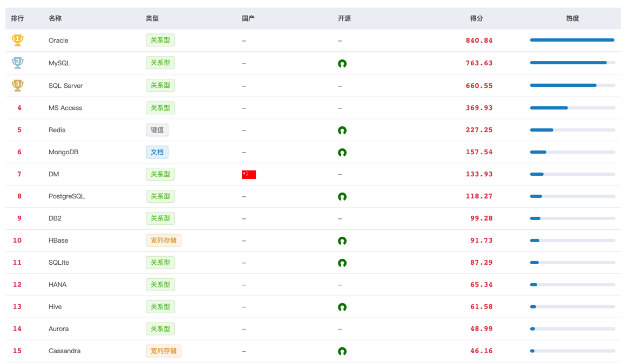Click the MS Access popularity bar
The width and height of the screenshot is (629, 364).
572,108
